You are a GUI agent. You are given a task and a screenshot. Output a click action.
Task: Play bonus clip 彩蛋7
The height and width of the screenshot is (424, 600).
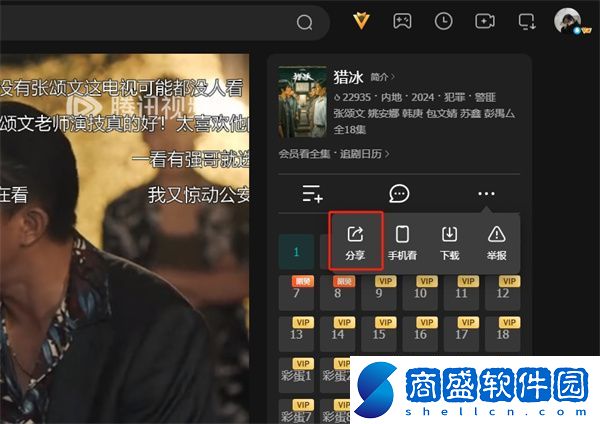click(x=297, y=412)
